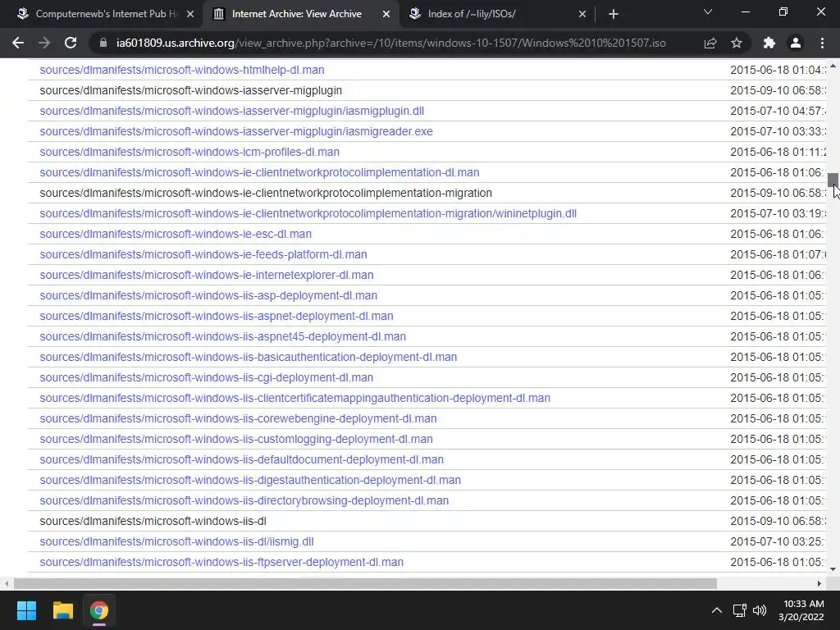Open the Chrome extensions puzzle icon
Viewport: 840px width, 630px height.
click(769, 43)
